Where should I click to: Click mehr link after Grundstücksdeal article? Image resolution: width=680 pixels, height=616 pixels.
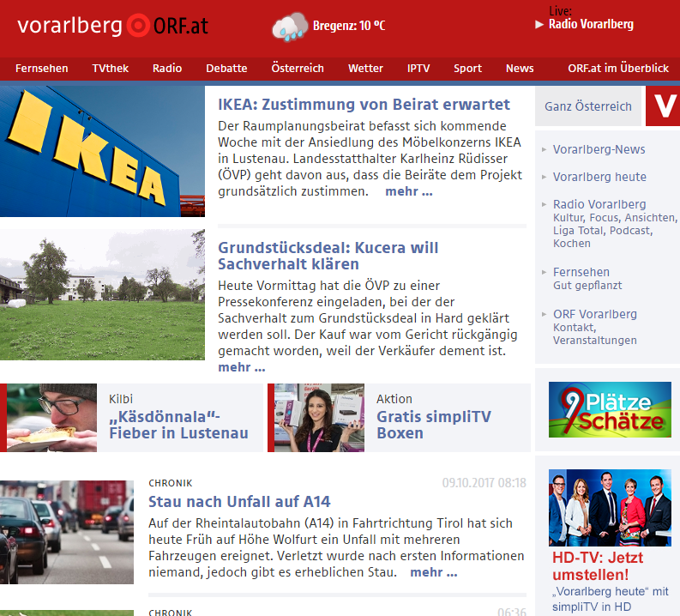tap(242, 367)
